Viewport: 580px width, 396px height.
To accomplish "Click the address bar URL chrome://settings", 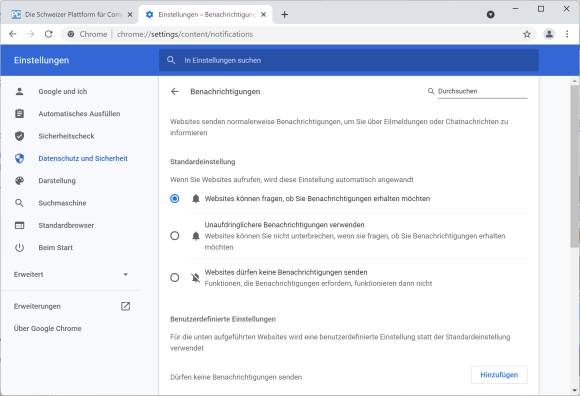I will [x=185, y=34].
